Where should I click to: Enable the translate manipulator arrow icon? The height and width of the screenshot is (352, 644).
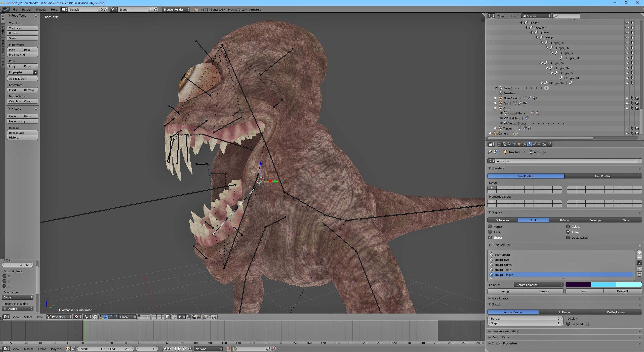click(x=106, y=317)
